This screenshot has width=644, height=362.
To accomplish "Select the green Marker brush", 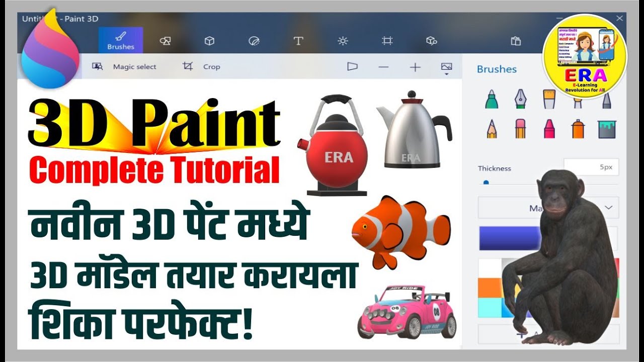I will click(492, 99).
